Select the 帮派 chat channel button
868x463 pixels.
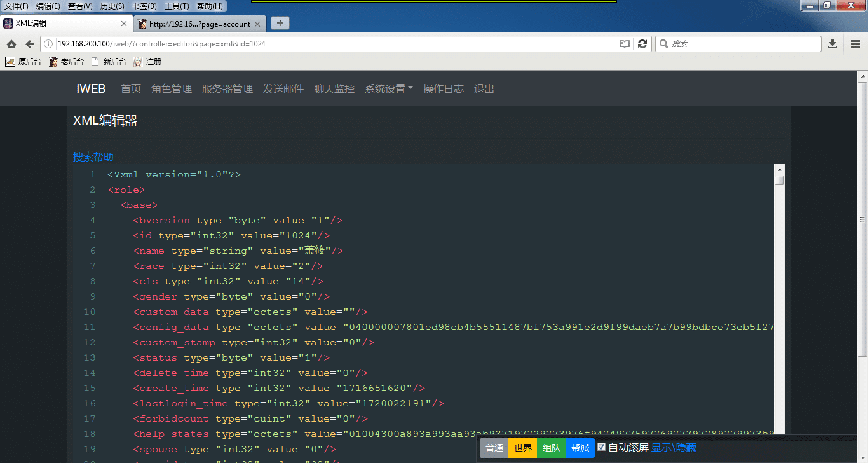580,448
